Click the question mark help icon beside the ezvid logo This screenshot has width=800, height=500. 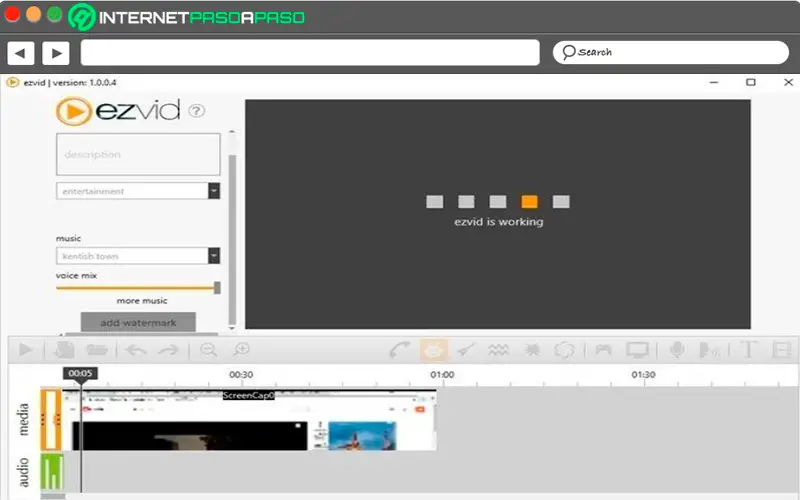point(196,111)
